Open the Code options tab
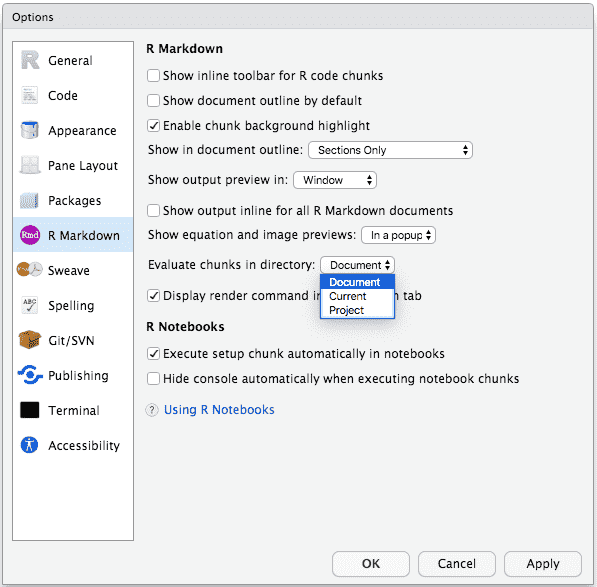The width and height of the screenshot is (597, 587). [73, 95]
